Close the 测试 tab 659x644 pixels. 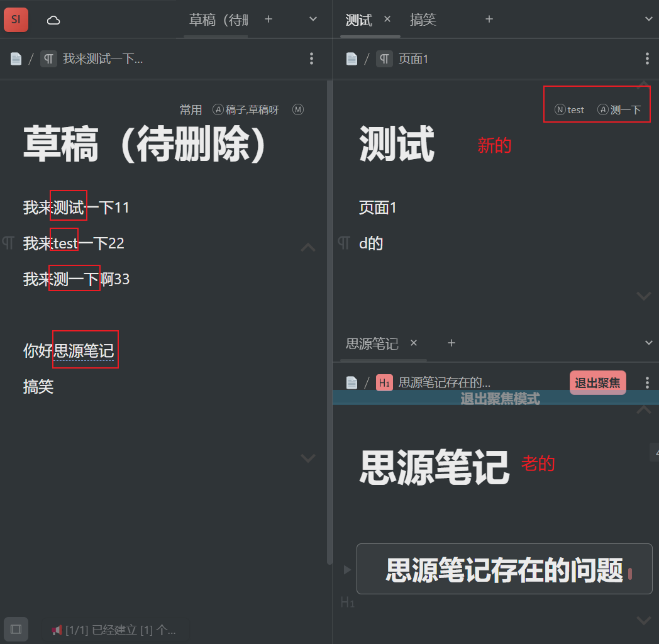pos(387,19)
